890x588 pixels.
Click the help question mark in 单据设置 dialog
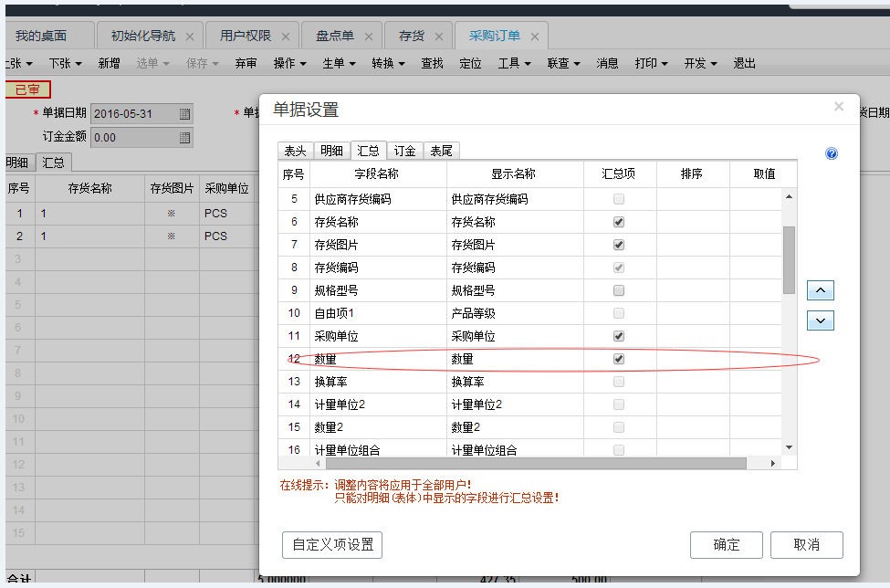[x=829, y=152]
